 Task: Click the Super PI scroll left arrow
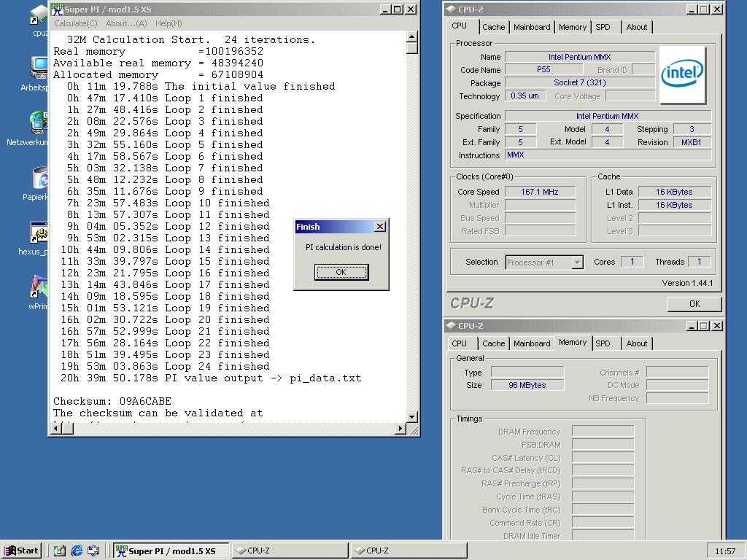point(56,429)
